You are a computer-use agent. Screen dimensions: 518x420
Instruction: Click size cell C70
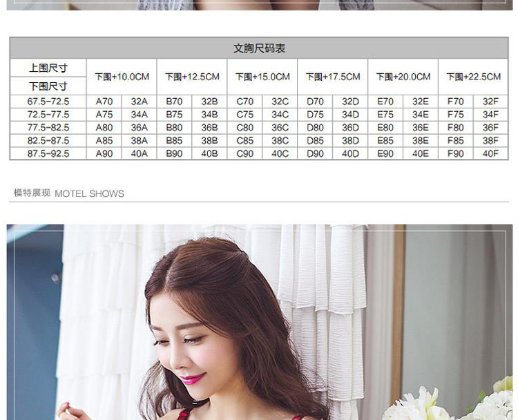pyautogui.click(x=244, y=102)
